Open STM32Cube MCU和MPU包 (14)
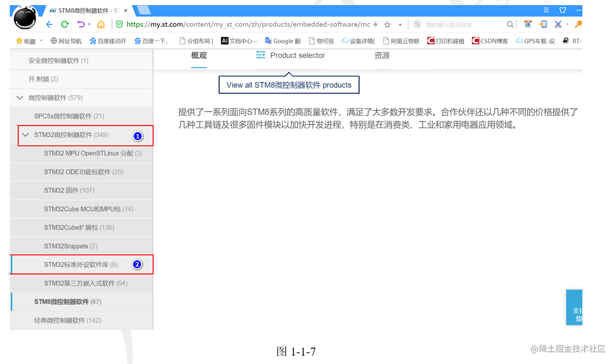This screenshot has width=616, height=364. 82,209
